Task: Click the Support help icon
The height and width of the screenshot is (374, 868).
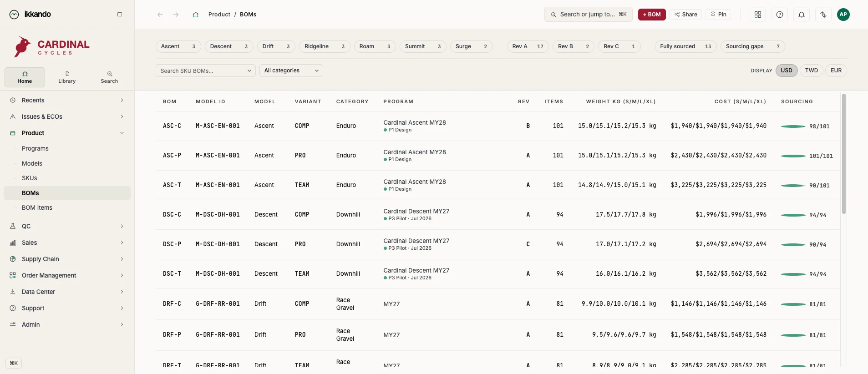Action: pyautogui.click(x=13, y=308)
